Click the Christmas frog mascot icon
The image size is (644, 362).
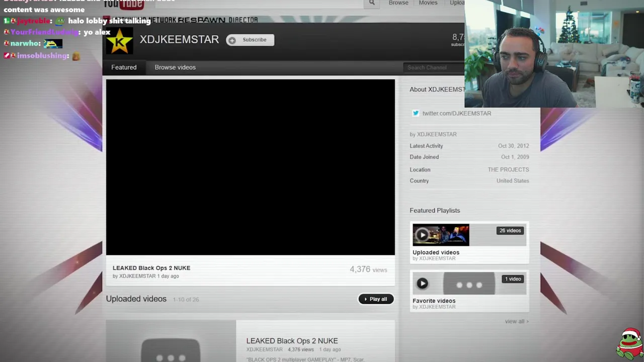pyautogui.click(x=629, y=344)
